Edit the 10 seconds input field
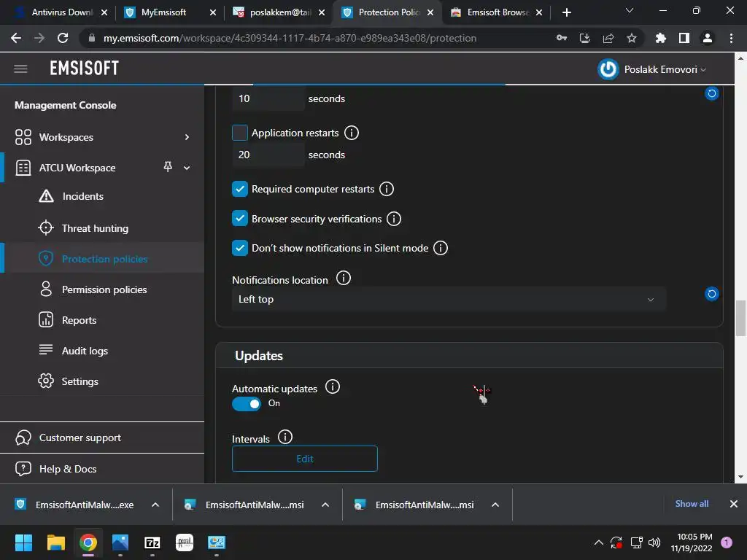This screenshot has width=747, height=560. 268,98
